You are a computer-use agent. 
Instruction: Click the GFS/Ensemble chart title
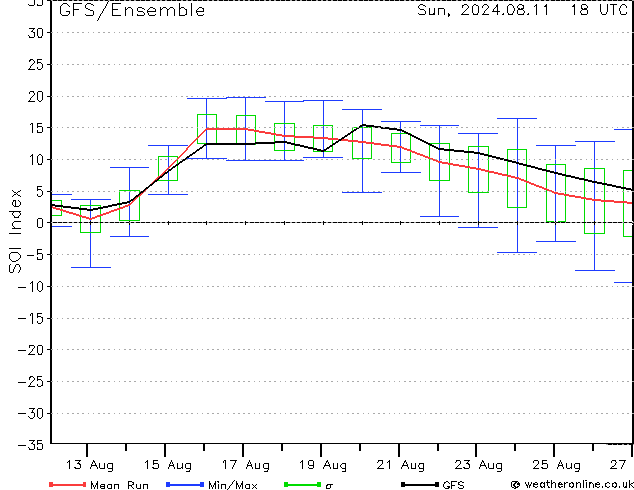pos(132,11)
